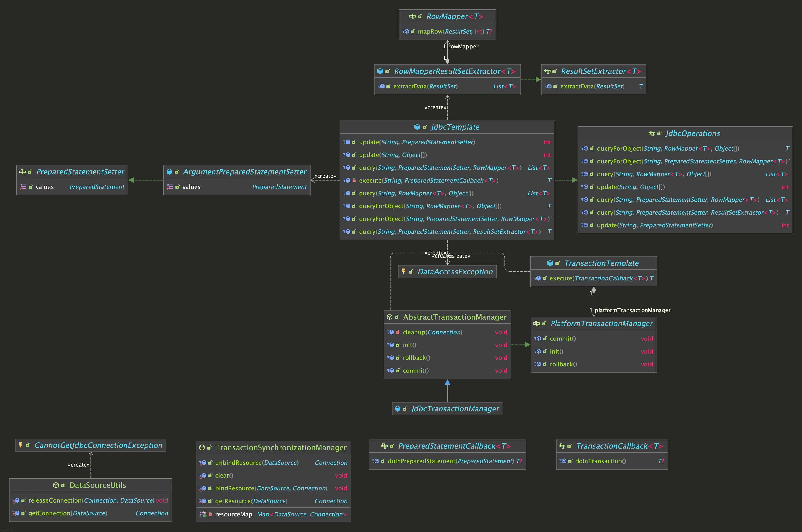The image size is (802, 532).
Task: Click the AbstractTransactionManager abstract class icon
Action: point(390,317)
